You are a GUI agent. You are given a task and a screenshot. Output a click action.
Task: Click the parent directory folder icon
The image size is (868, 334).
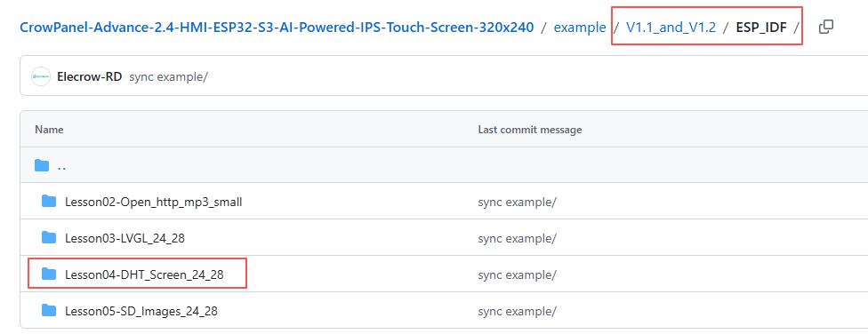[x=42, y=165]
